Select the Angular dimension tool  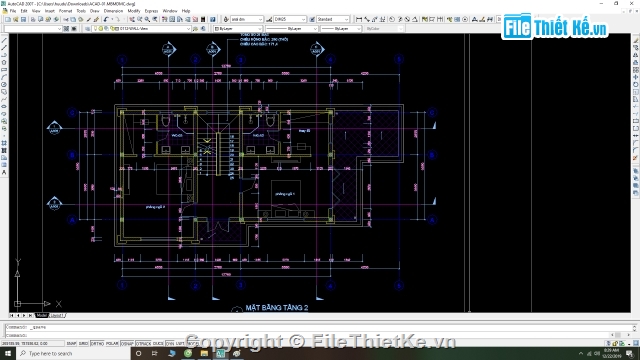(x=415, y=19)
